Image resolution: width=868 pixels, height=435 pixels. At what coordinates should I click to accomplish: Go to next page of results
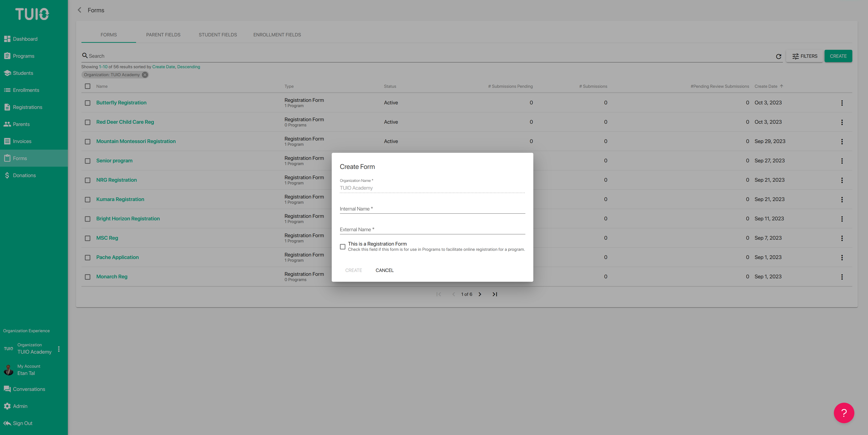(x=480, y=294)
